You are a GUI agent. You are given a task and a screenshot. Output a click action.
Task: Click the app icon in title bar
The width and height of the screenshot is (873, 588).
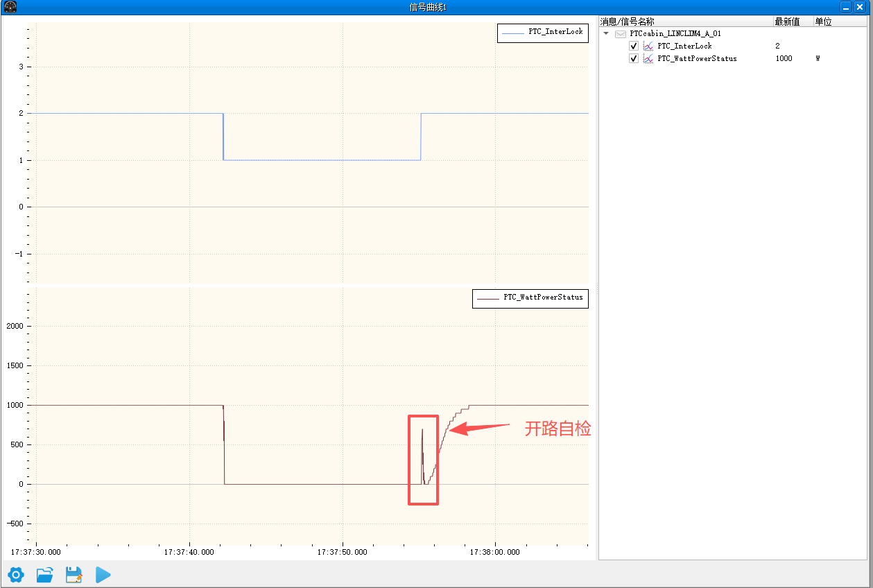[x=9, y=7]
